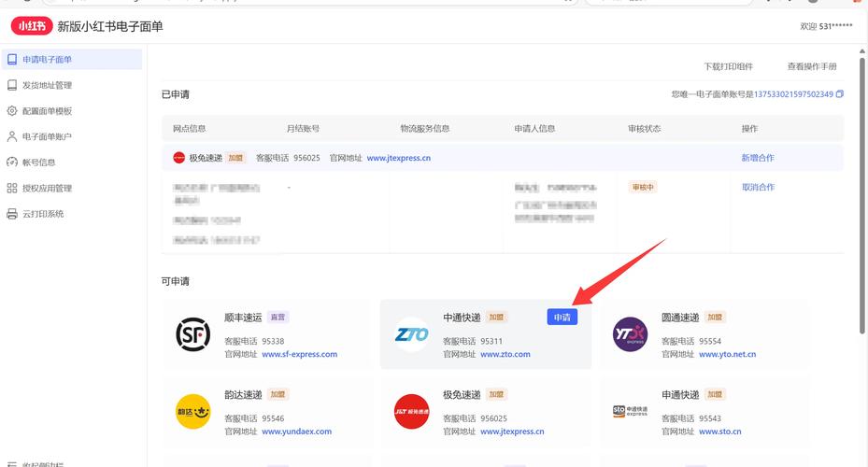Image resolution: width=868 pixels, height=467 pixels.
Task: Go to 电子面单账户 menu item
Action: click(x=48, y=137)
